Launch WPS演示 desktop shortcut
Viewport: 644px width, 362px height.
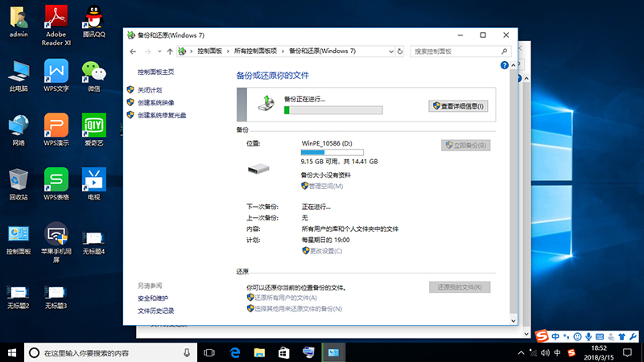56,130
